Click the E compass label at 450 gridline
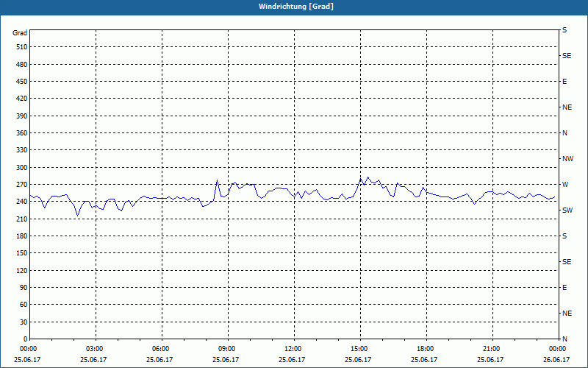This screenshot has height=368, width=588. click(x=564, y=82)
